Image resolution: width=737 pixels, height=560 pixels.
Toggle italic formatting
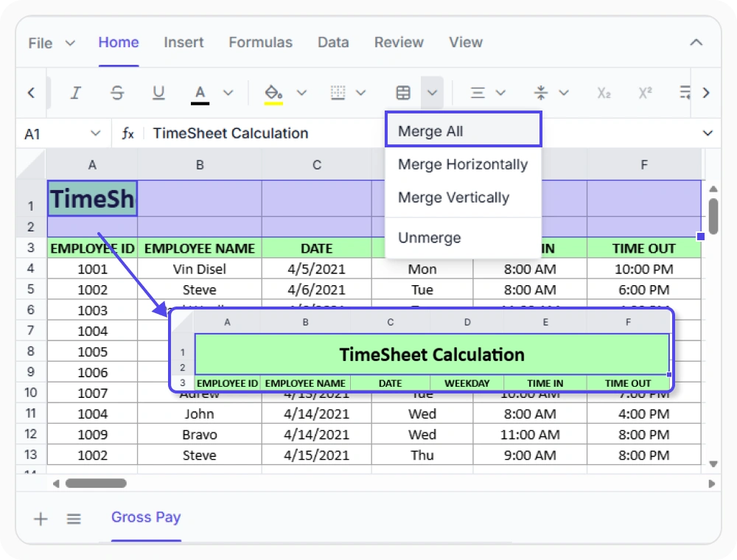[x=75, y=93]
